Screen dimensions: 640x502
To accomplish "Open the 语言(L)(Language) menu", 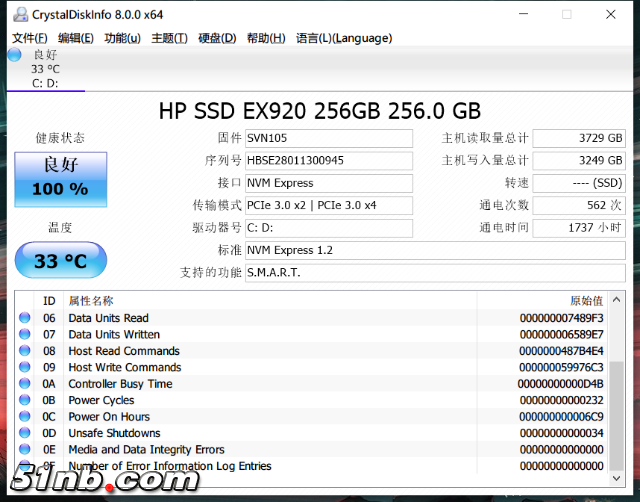I will pyautogui.click(x=344, y=38).
